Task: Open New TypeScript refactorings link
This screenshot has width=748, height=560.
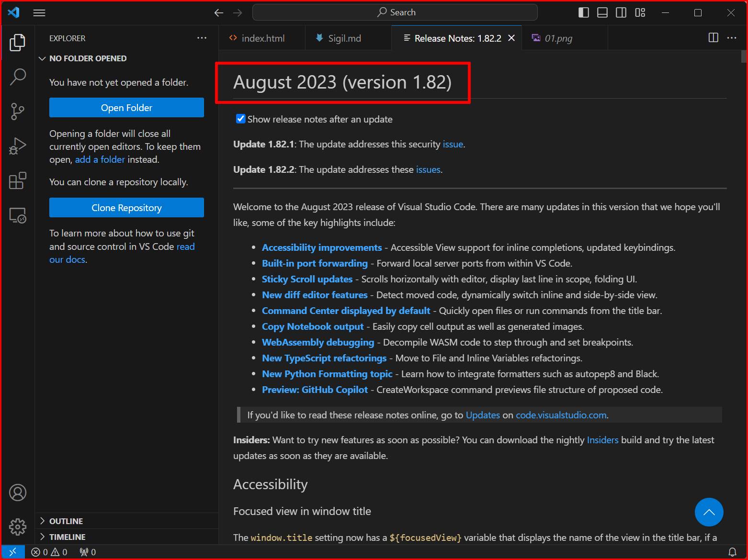Action: (x=324, y=358)
